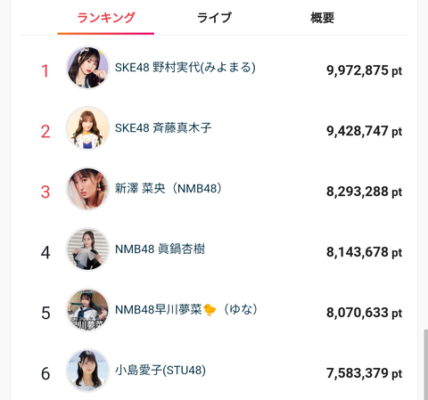Switch to the ランキング tab
The image size is (428, 400).
pos(106,18)
